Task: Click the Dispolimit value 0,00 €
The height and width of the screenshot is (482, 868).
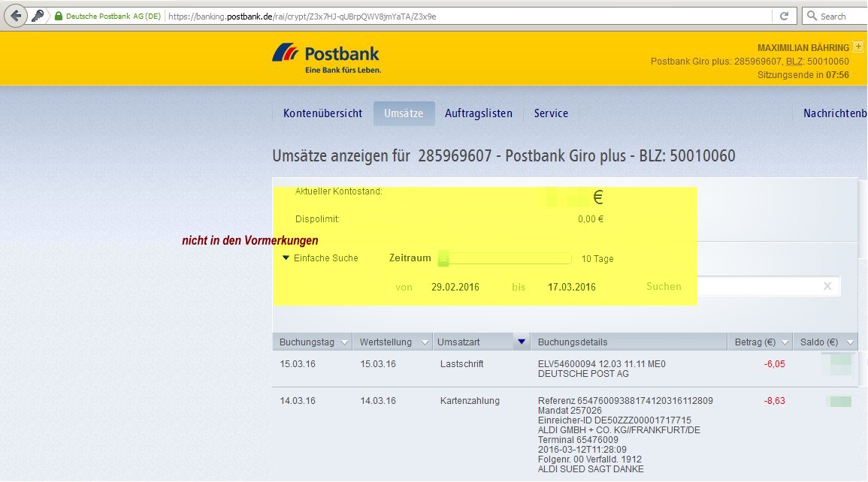Action: point(591,219)
